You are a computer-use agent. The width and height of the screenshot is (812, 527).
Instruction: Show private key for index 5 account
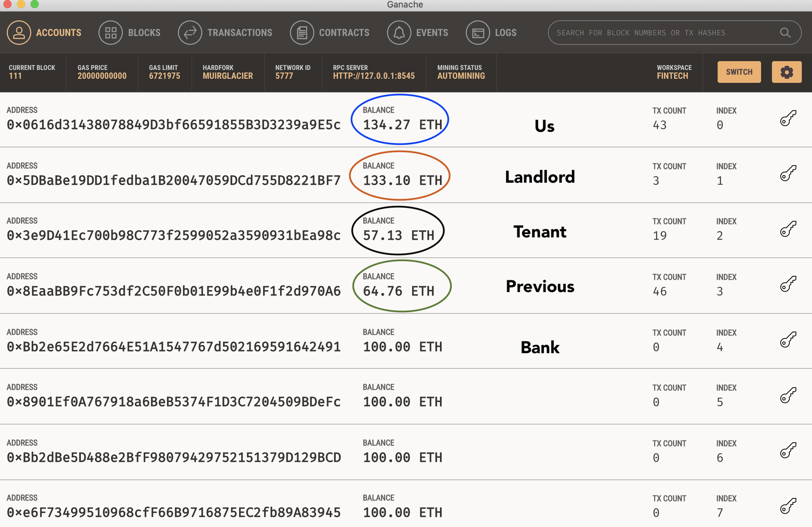(788, 395)
